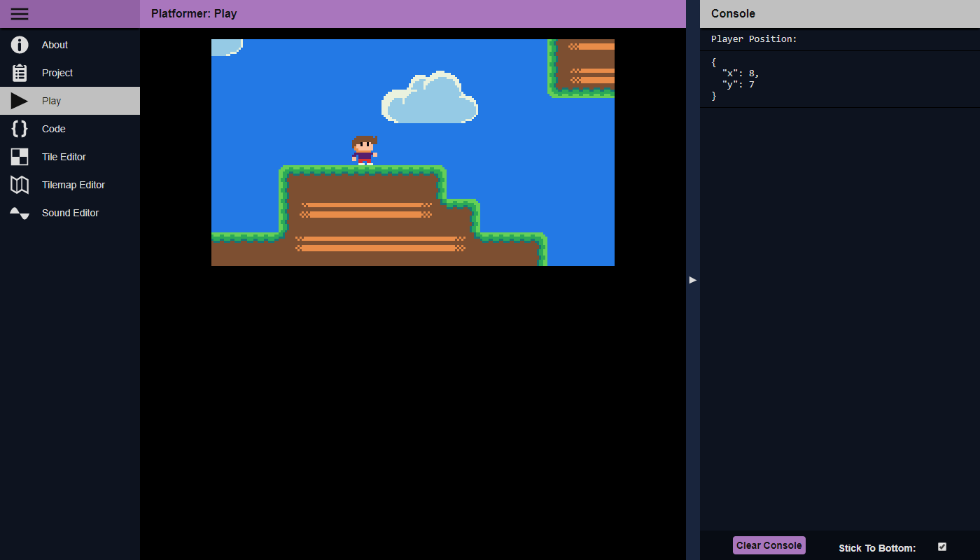Screen dimensions: 980x560
Task: Switch to the Code editor
Action: (x=70, y=129)
